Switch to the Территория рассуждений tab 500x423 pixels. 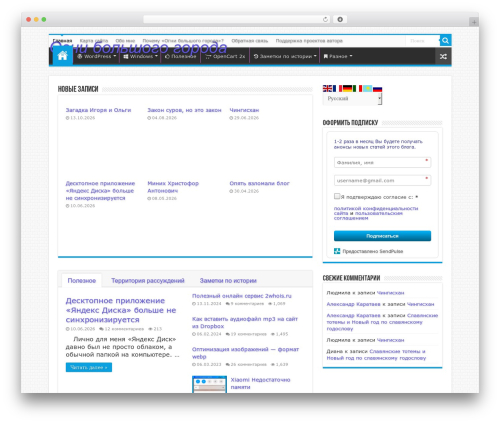coord(148,281)
